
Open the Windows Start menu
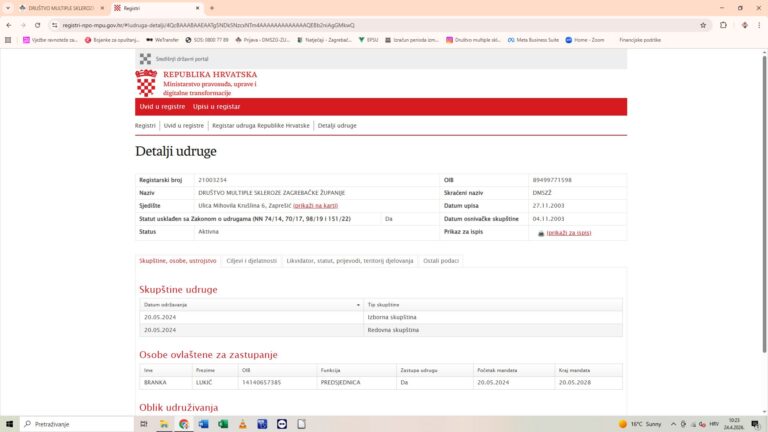[x=10, y=424]
